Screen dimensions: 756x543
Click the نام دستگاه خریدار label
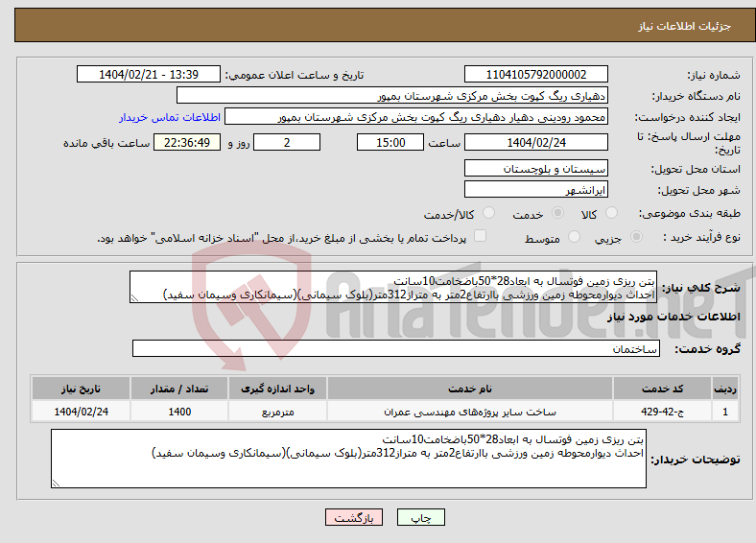coord(697,96)
